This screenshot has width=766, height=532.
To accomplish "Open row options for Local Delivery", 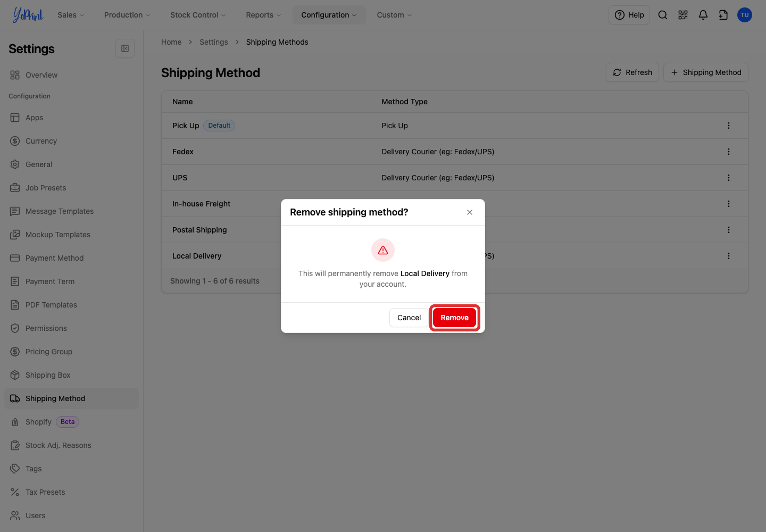I will (x=729, y=256).
